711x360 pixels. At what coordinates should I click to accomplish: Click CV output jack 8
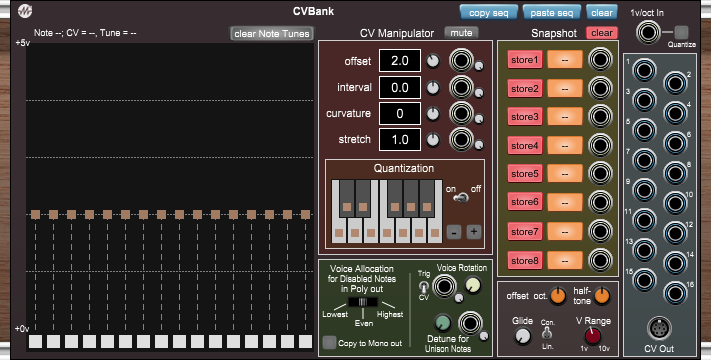675,173
